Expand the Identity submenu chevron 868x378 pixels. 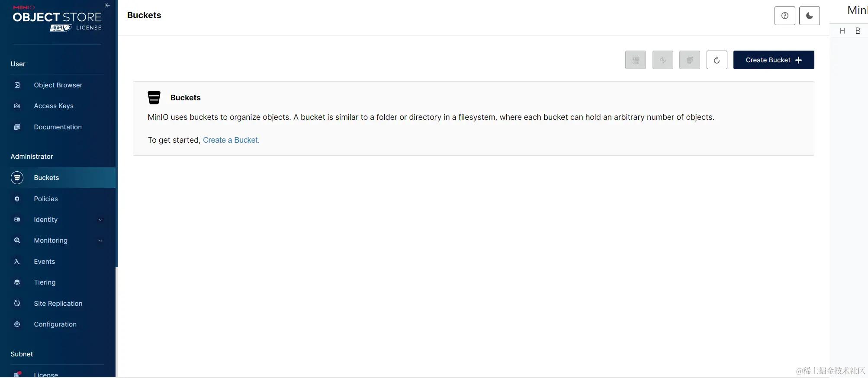coord(100,220)
